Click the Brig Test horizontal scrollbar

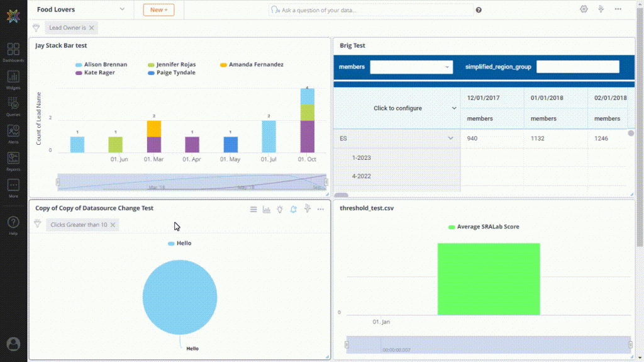click(x=341, y=195)
